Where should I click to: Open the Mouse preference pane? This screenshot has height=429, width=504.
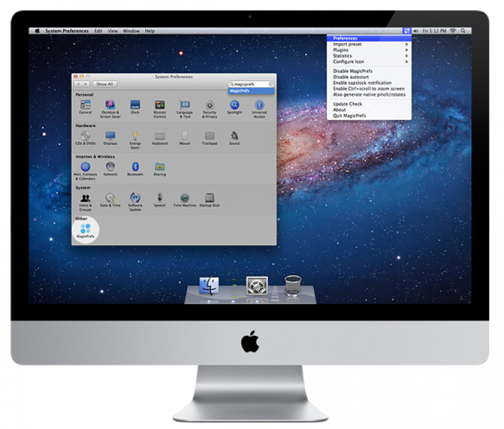pyautogui.click(x=185, y=138)
